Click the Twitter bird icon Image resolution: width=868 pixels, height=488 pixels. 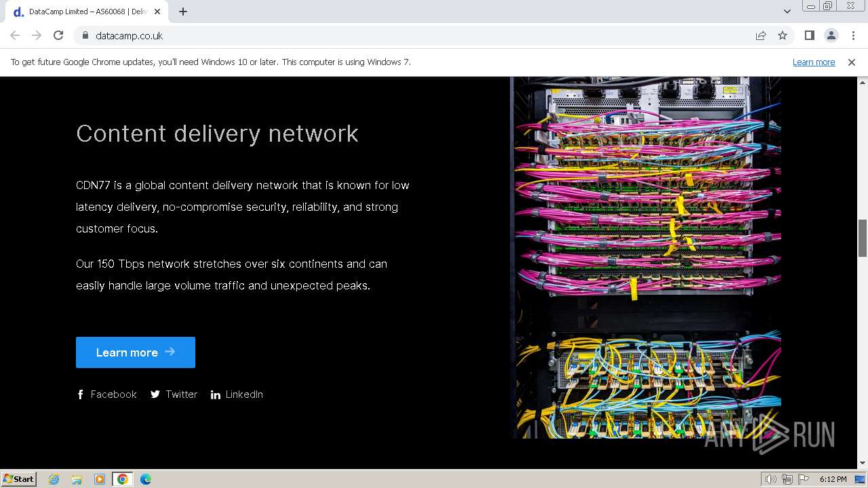click(x=155, y=394)
